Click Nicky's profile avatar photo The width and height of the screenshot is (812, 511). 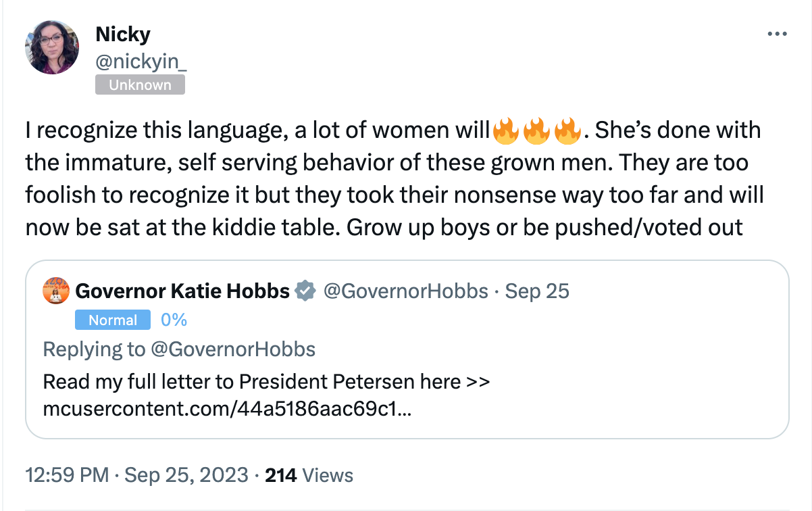click(x=52, y=47)
